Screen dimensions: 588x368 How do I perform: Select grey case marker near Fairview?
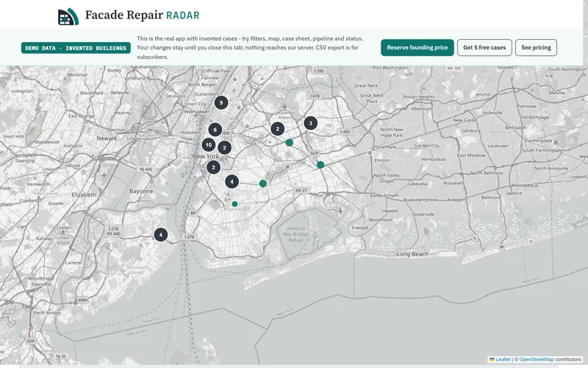tap(234, 79)
